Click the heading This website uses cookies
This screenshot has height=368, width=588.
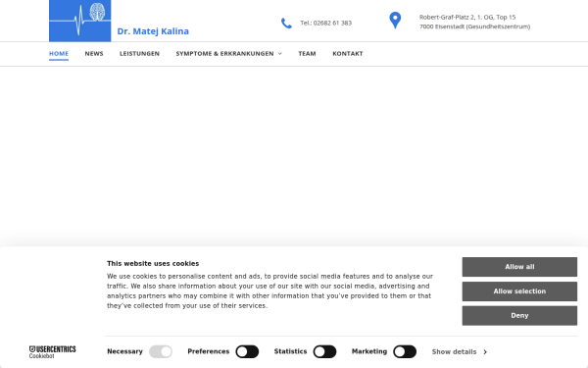pos(153,264)
